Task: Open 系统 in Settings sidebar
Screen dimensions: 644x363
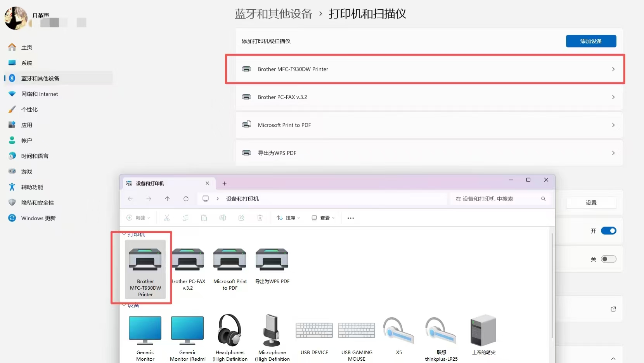Action: 59,63
